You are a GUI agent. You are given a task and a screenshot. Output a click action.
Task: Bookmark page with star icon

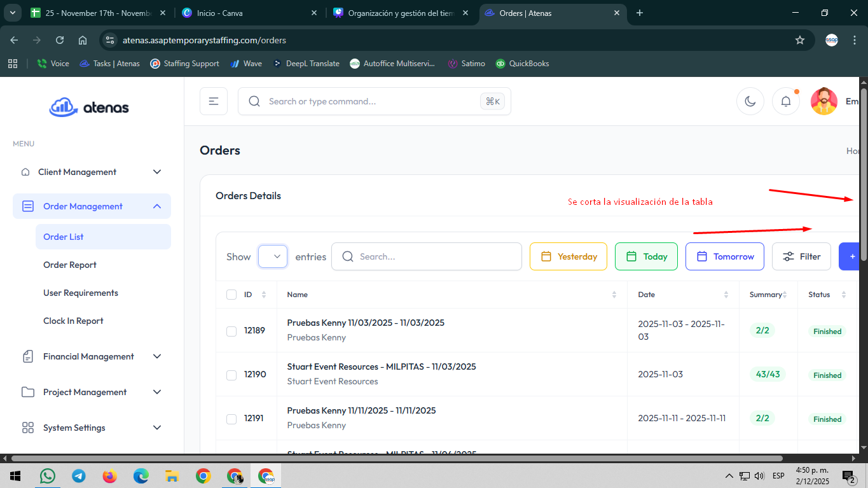tap(799, 40)
